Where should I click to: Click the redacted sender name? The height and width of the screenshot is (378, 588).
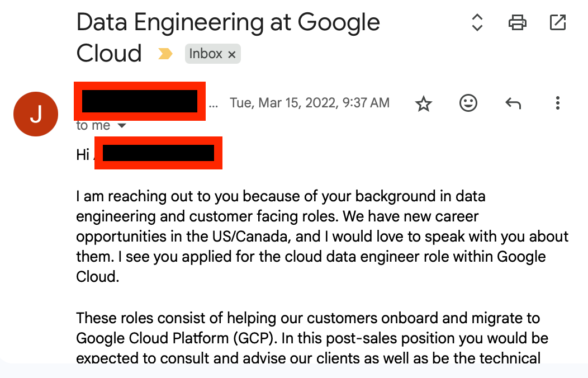click(140, 101)
